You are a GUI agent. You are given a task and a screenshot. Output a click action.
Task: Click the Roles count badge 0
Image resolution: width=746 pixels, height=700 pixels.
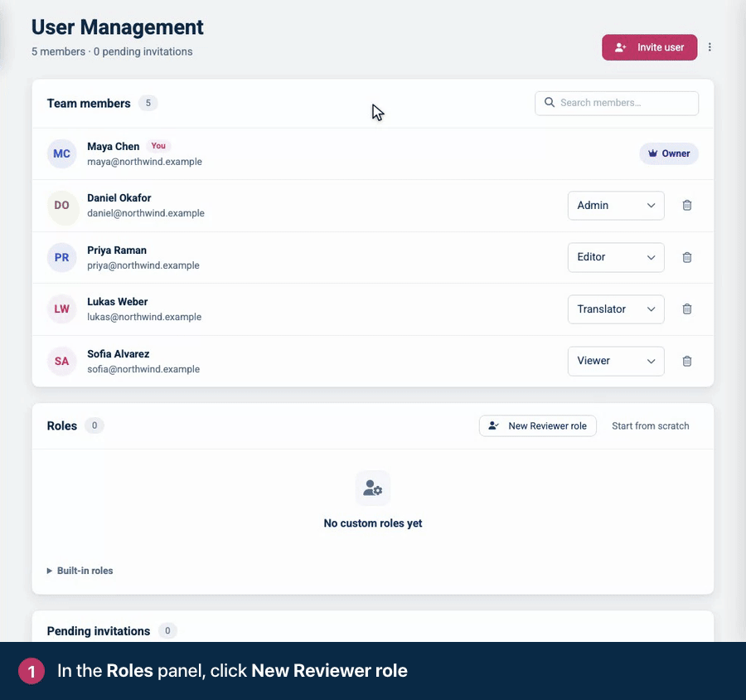pyautogui.click(x=94, y=425)
